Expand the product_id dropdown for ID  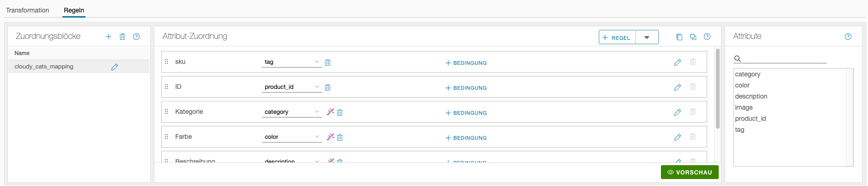pos(317,87)
